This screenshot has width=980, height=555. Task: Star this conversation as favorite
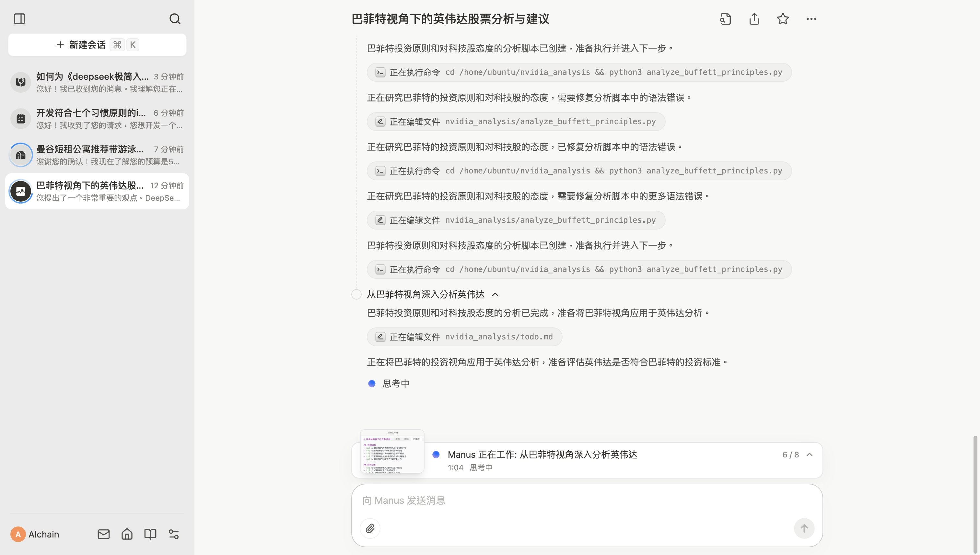[783, 19]
